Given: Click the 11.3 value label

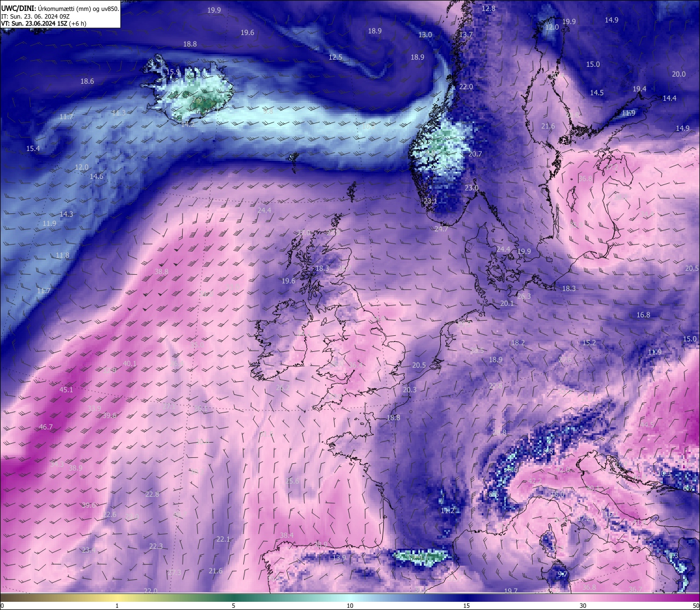Looking at the screenshot, I should coord(119,113).
